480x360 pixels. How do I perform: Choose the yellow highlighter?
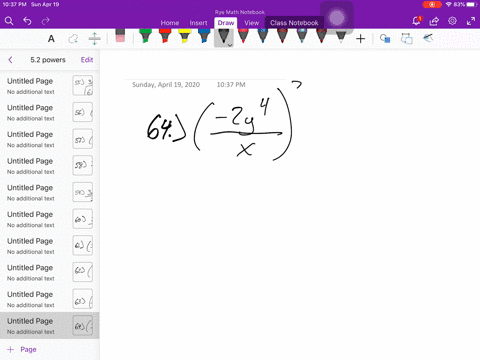coord(184,36)
